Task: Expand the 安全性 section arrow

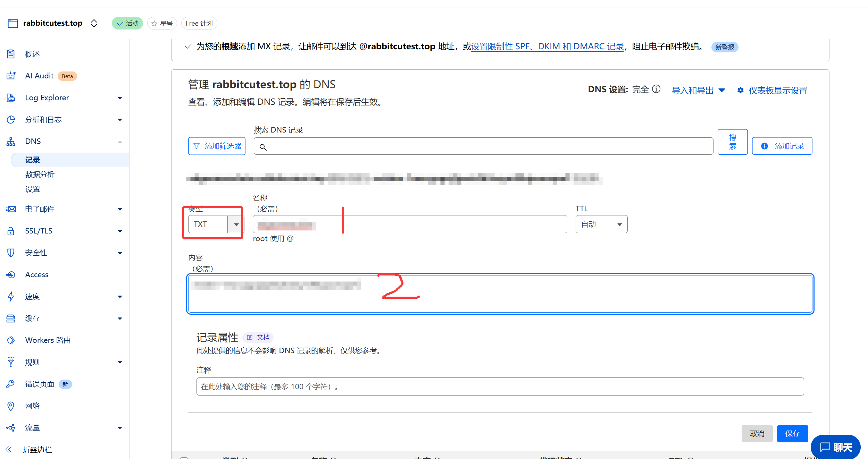Action: pyautogui.click(x=120, y=253)
